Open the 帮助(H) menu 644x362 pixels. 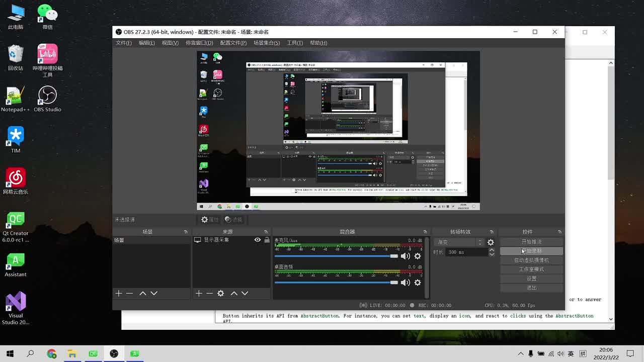tap(318, 43)
